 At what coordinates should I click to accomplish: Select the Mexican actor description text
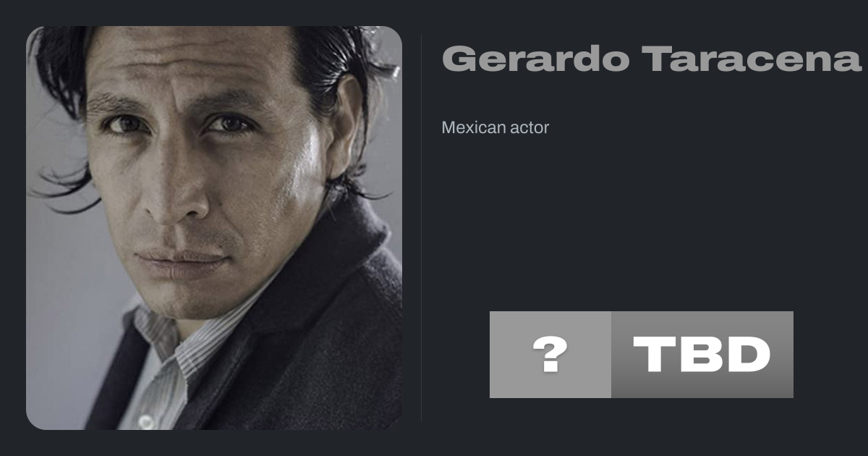pyautogui.click(x=495, y=127)
